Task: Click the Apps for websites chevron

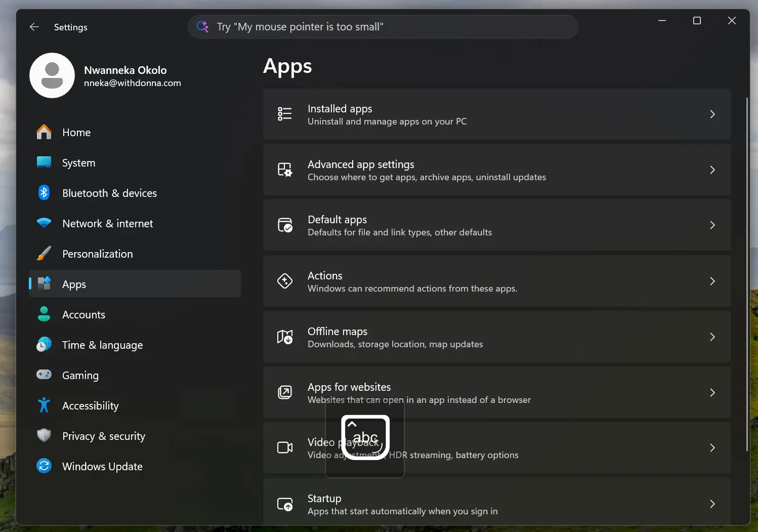Action: 712,392
